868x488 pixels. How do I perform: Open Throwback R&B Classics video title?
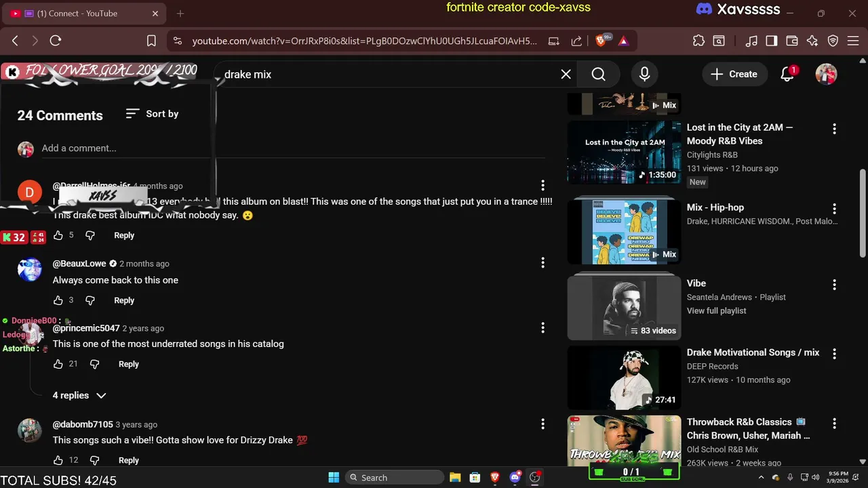click(749, 428)
